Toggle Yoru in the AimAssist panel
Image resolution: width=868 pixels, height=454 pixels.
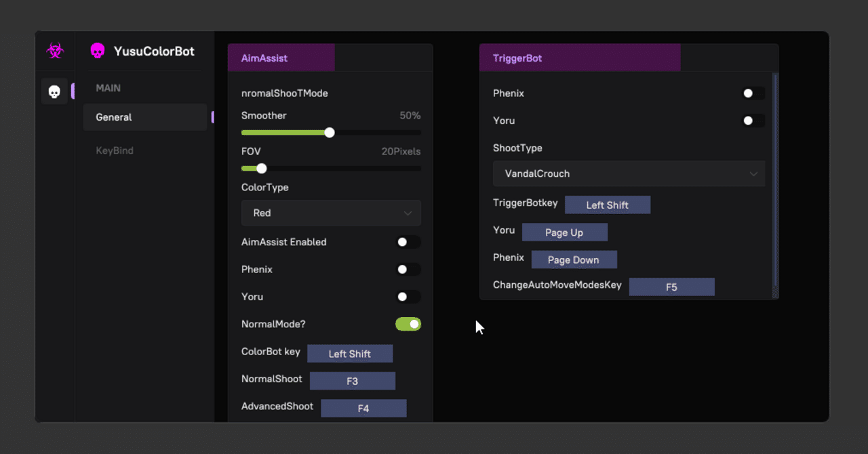[408, 297]
